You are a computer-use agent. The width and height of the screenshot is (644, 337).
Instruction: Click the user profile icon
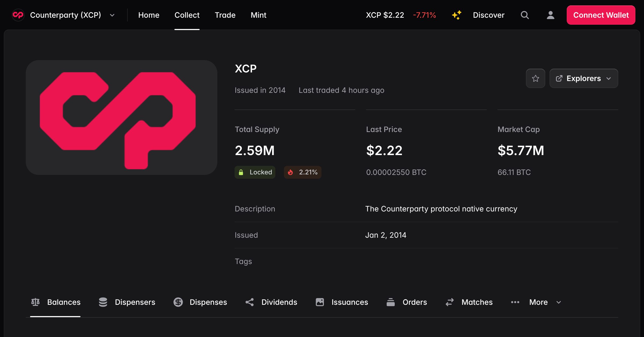click(551, 15)
